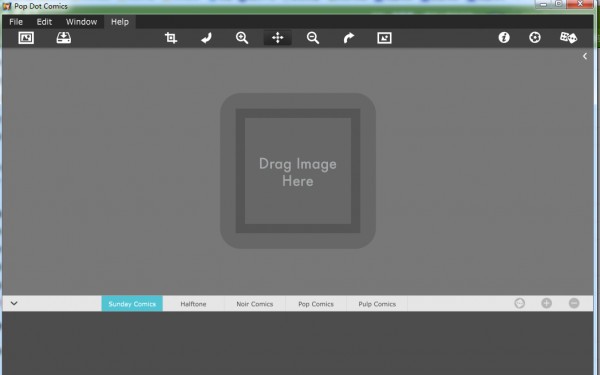Select the move pan tool

(277, 38)
